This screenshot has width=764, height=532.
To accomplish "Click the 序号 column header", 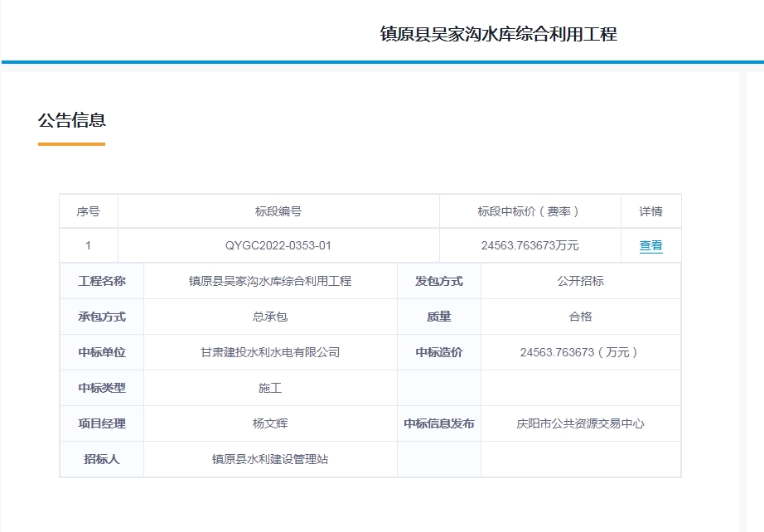I will [x=88, y=211].
